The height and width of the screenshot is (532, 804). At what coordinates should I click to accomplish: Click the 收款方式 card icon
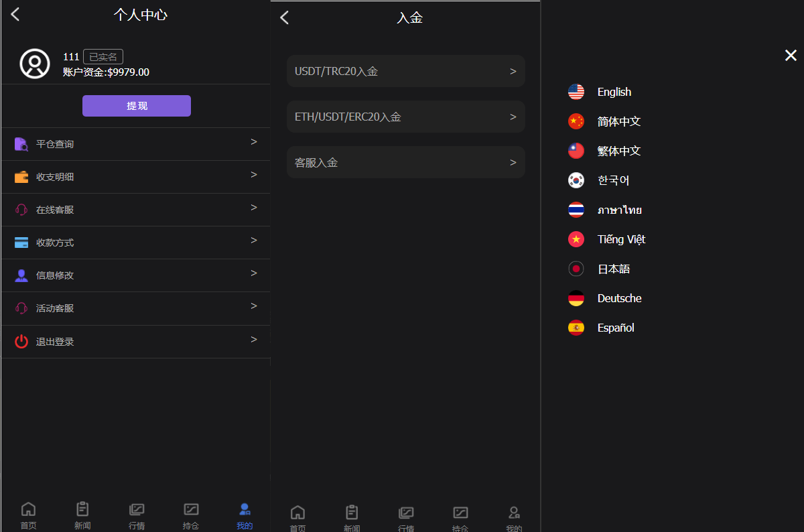coord(21,243)
